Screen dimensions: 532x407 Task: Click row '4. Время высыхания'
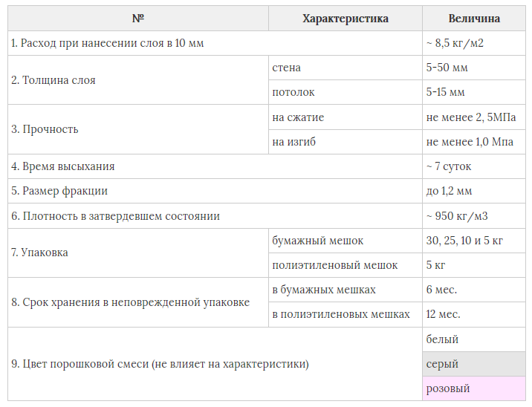tap(214, 166)
